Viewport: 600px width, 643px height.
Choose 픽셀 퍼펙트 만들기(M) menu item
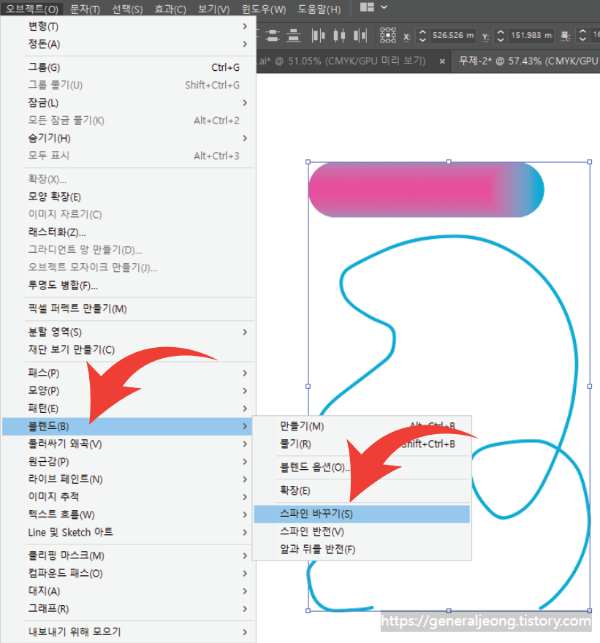click(129, 308)
